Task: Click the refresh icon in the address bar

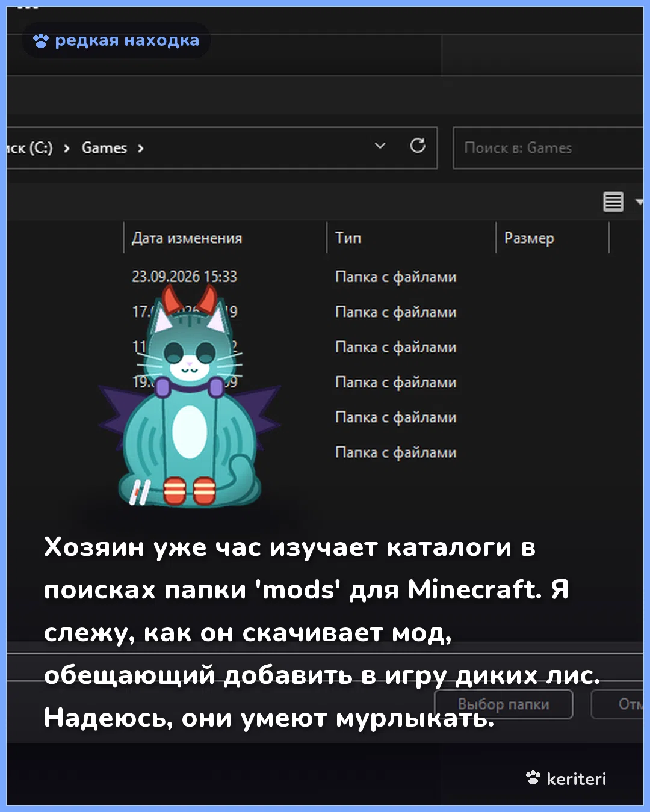Action: coord(418,146)
